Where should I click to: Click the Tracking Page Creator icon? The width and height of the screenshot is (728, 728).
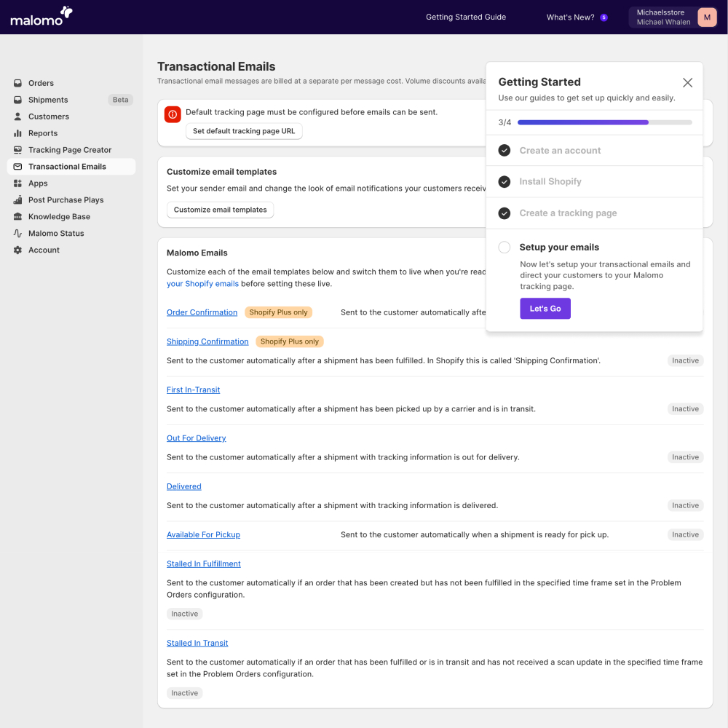pos(17,150)
